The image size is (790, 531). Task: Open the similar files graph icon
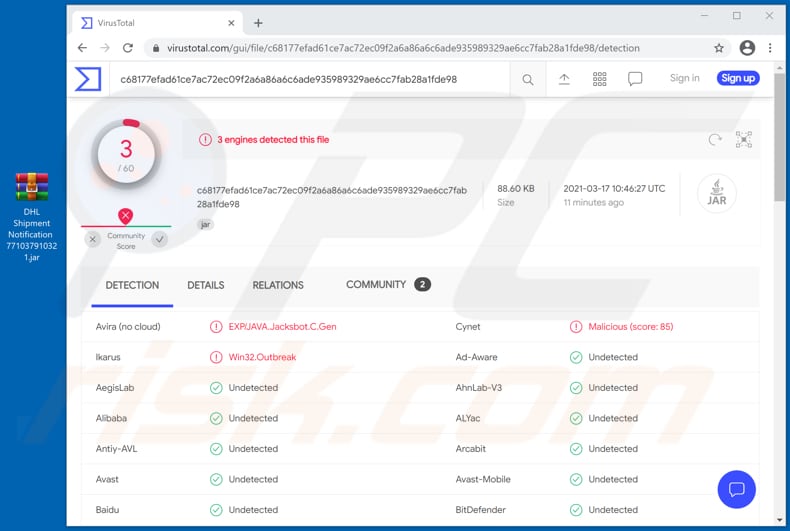744,140
